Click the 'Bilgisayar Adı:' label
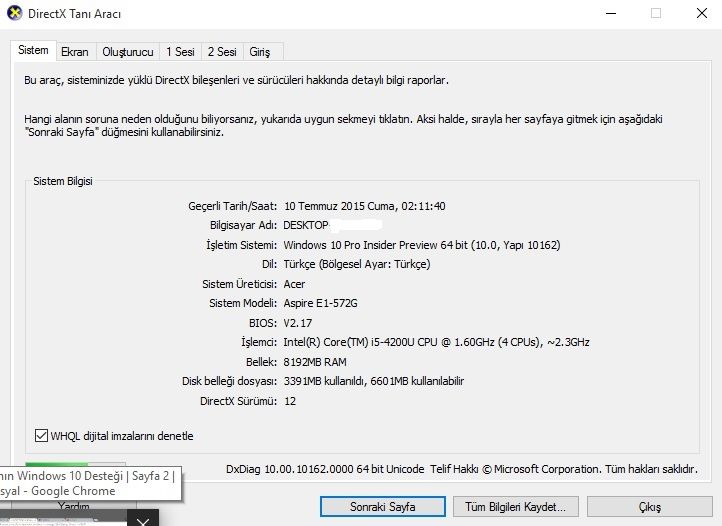The width and height of the screenshot is (722, 526). 244,225
